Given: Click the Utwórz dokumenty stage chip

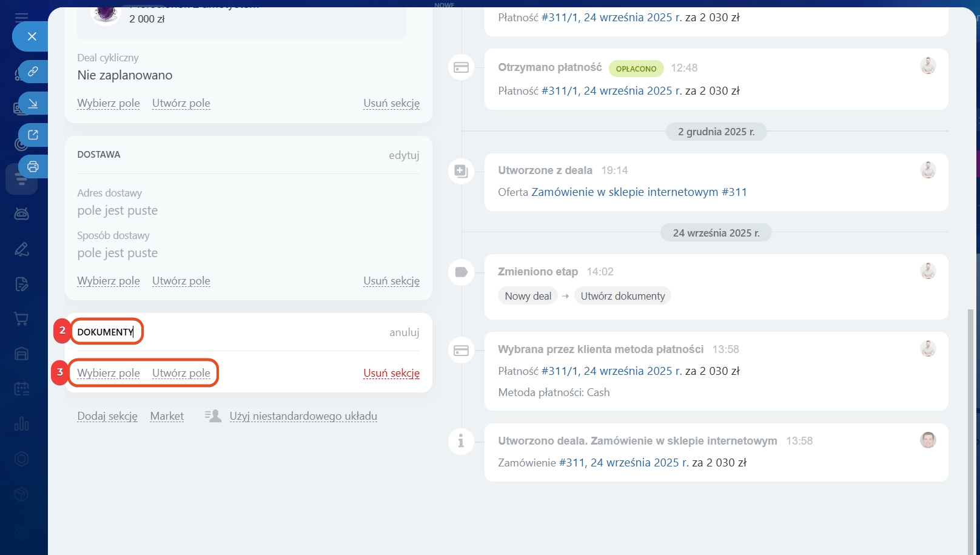Looking at the screenshot, I should (x=623, y=296).
